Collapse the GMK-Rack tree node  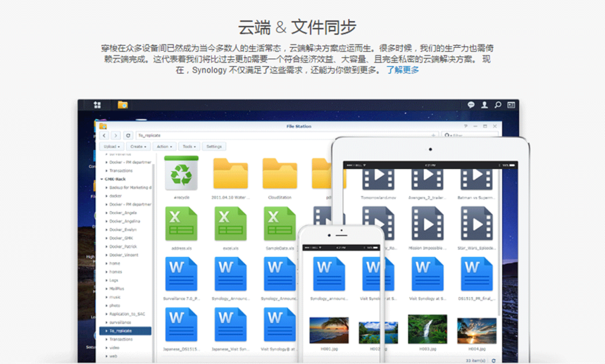tap(102, 179)
